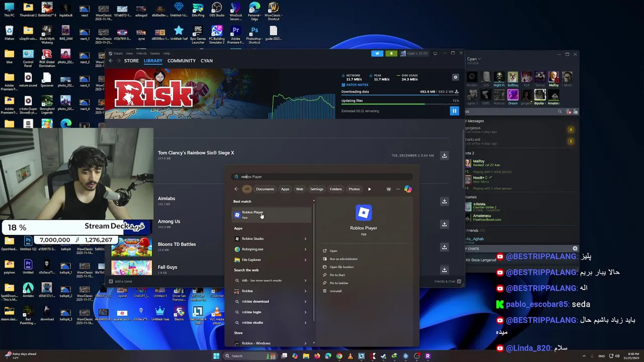Expand Roblox Studio result options
Image resolution: width=644 pixels, height=362 pixels.
(x=305, y=239)
